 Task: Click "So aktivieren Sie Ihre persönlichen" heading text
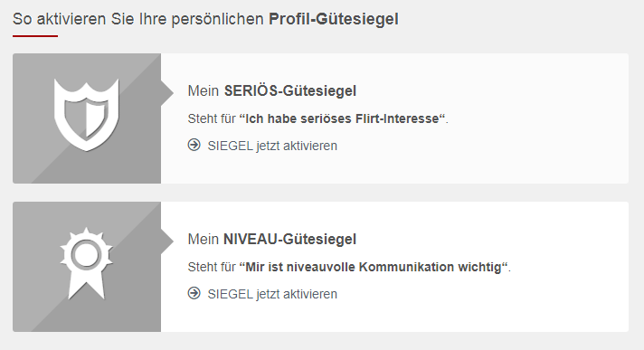click(x=138, y=19)
